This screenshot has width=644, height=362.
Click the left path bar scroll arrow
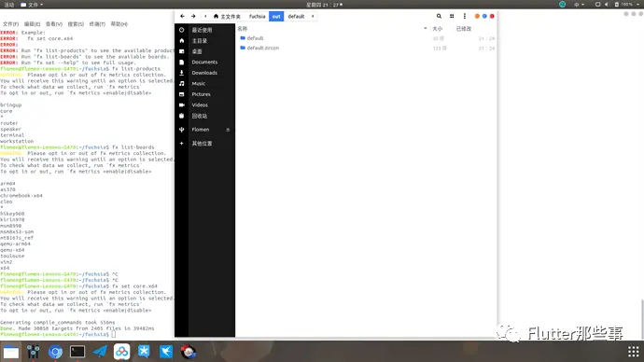point(205,16)
